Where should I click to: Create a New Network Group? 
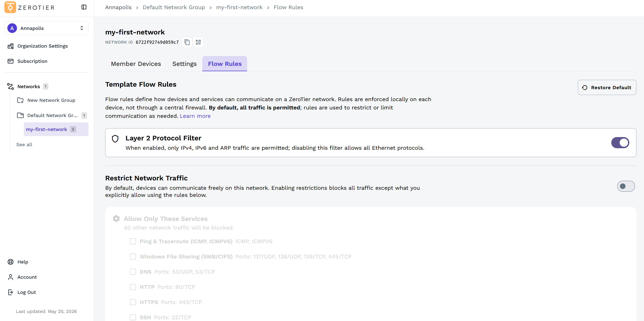51,100
